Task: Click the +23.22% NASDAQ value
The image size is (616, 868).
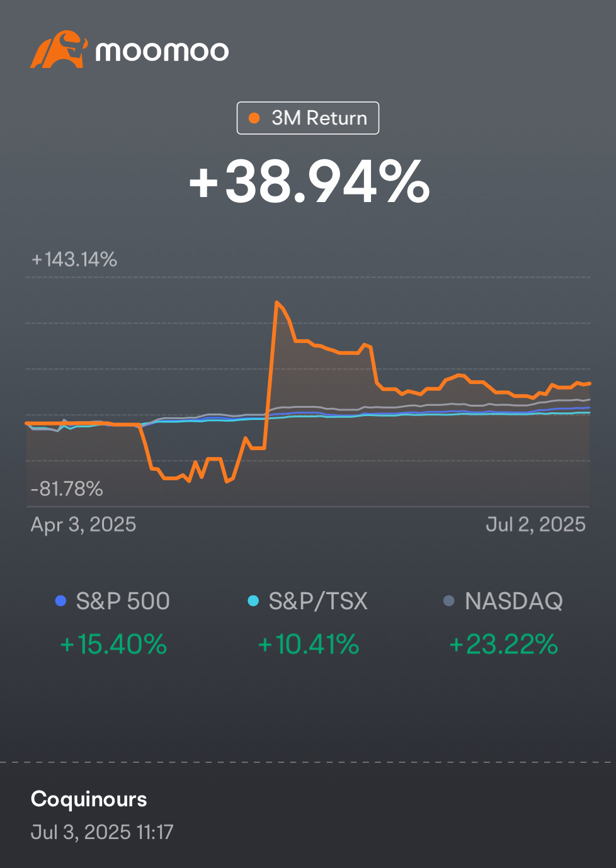Action: (x=503, y=645)
